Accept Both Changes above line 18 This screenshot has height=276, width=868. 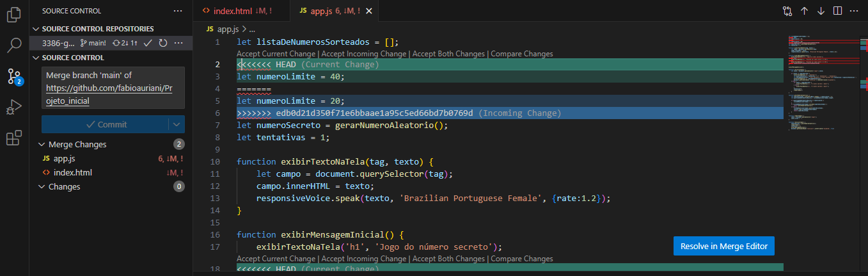point(448,259)
